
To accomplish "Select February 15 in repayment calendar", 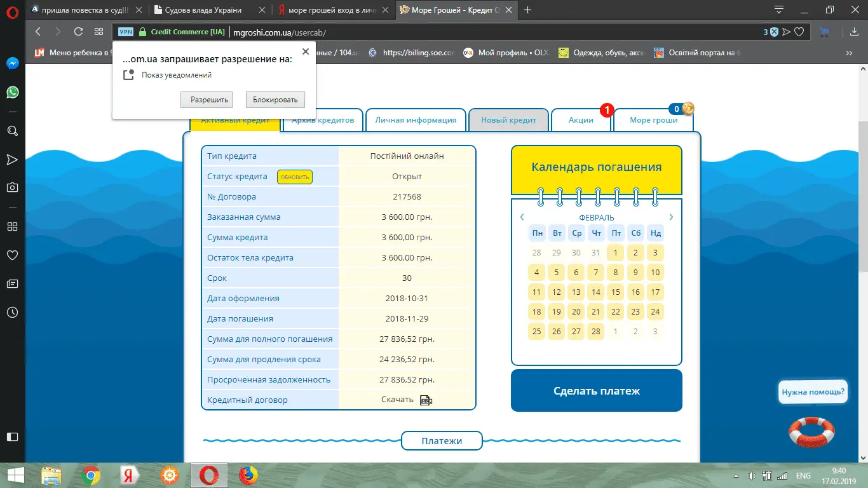I will (x=615, y=292).
